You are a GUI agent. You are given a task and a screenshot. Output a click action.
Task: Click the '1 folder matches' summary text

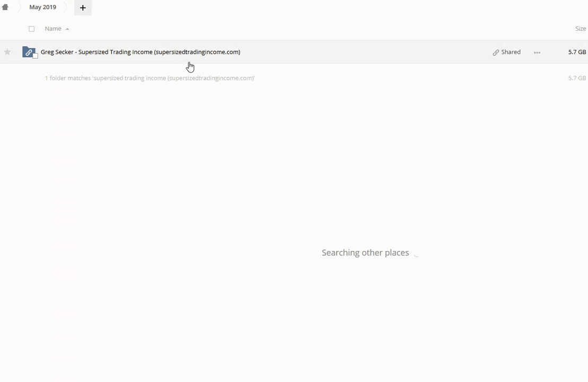tap(150, 78)
